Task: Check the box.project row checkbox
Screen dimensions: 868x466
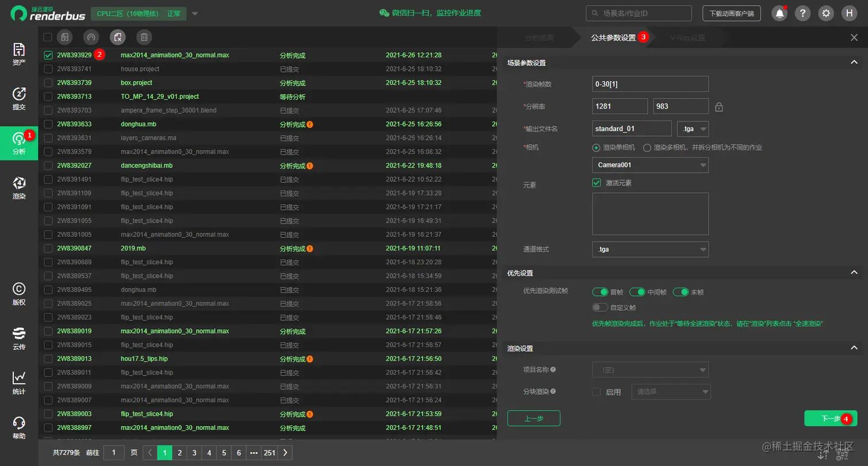Action: pos(48,83)
